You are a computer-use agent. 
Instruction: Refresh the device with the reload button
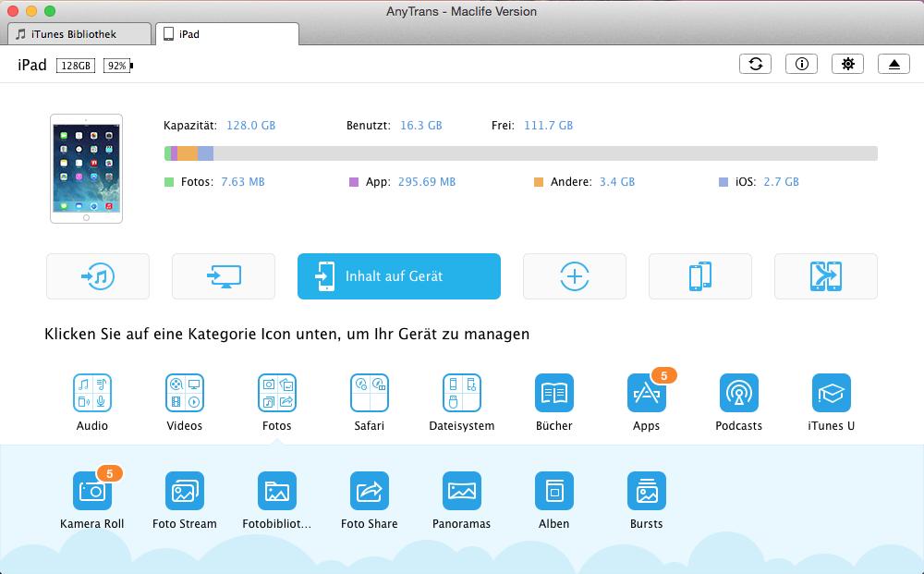[756, 64]
